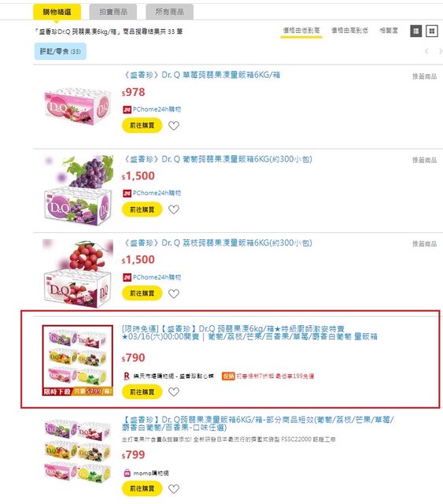
Task: Favorite the lychee jelly item with heart
Action: (x=174, y=294)
